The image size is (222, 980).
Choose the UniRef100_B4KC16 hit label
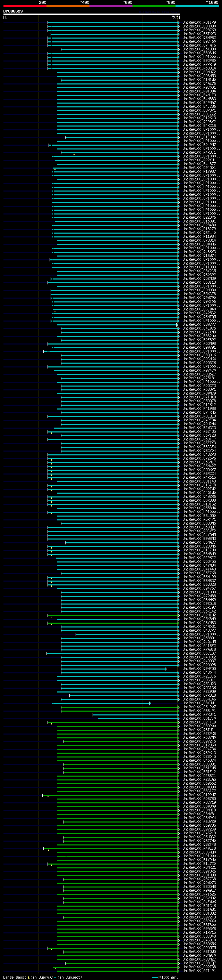199,125
